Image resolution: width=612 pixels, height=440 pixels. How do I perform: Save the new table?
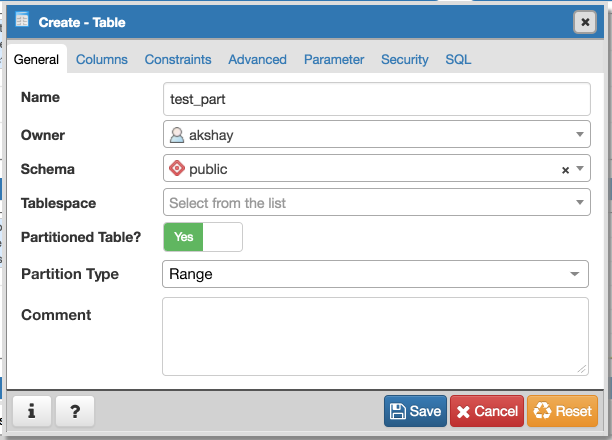415,411
